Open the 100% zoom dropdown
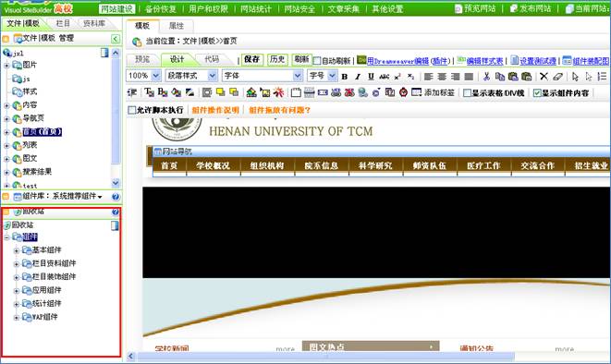The height and width of the screenshot is (364, 611). pyautogui.click(x=143, y=76)
